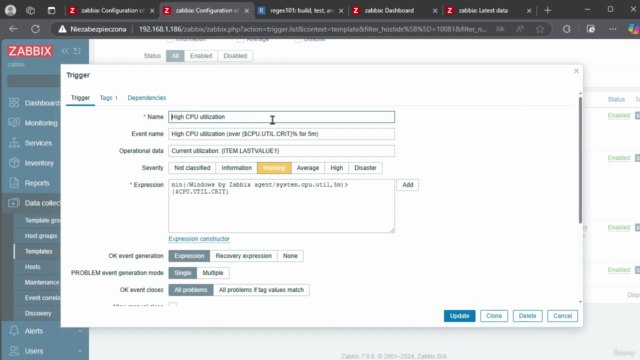Open the Inventory sidebar icon

(14, 163)
